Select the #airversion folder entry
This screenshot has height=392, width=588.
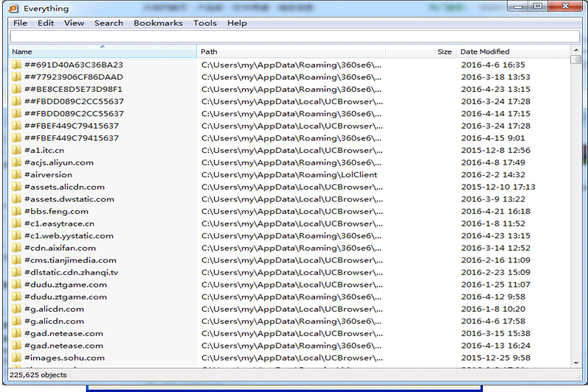(48, 175)
